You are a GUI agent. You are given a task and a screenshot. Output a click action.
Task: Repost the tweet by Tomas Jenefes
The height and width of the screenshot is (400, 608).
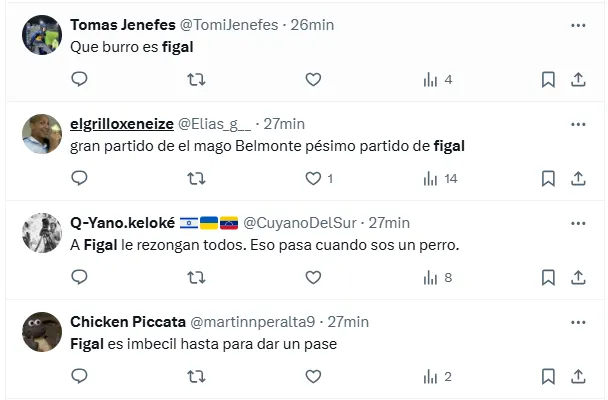click(197, 79)
